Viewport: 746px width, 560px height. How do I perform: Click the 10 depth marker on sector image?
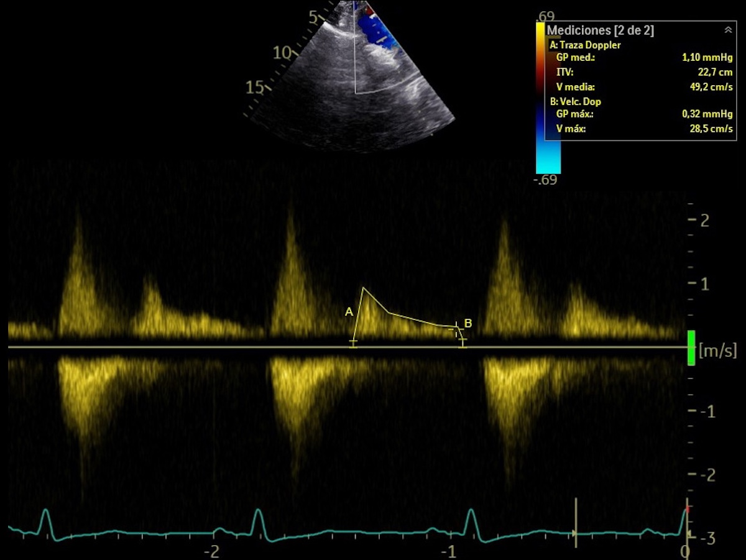283,53
